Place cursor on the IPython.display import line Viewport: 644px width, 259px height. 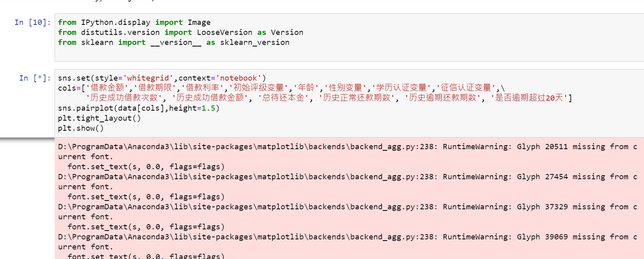(x=134, y=22)
